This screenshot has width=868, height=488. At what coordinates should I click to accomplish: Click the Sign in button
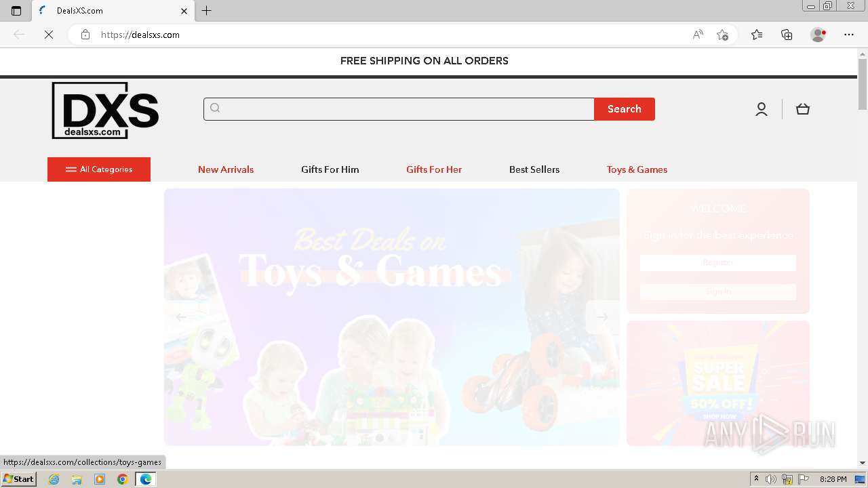click(718, 291)
